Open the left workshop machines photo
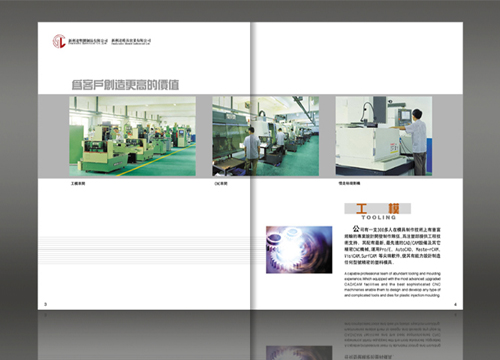The height and width of the screenshot is (360, 500). point(132,136)
